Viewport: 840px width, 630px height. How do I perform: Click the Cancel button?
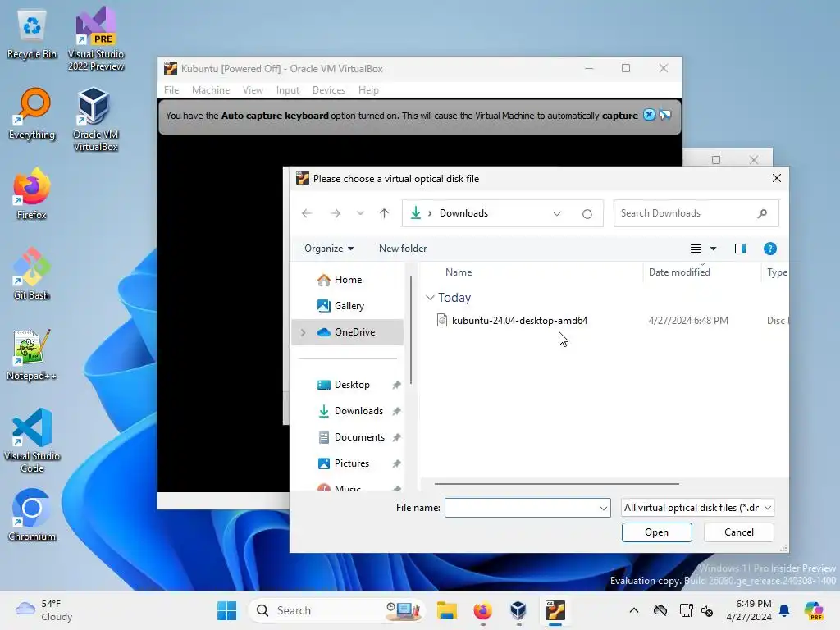click(739, 532)
